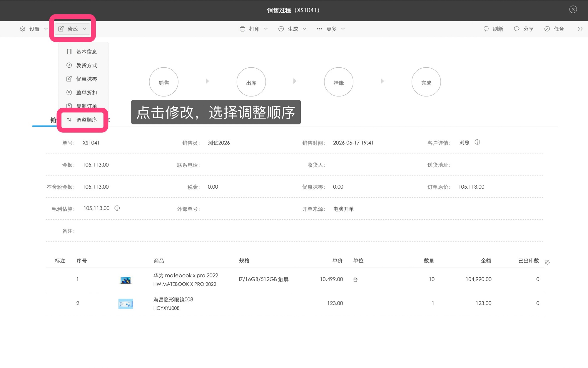This screenshot has height=368, width=588.
Task: Expand the 设置 dropdown chevron
Action: [46, 29]
